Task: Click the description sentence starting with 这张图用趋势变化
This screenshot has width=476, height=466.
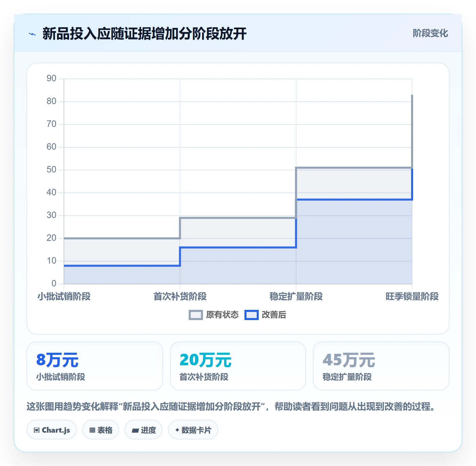Action: [x=231, y=406]
